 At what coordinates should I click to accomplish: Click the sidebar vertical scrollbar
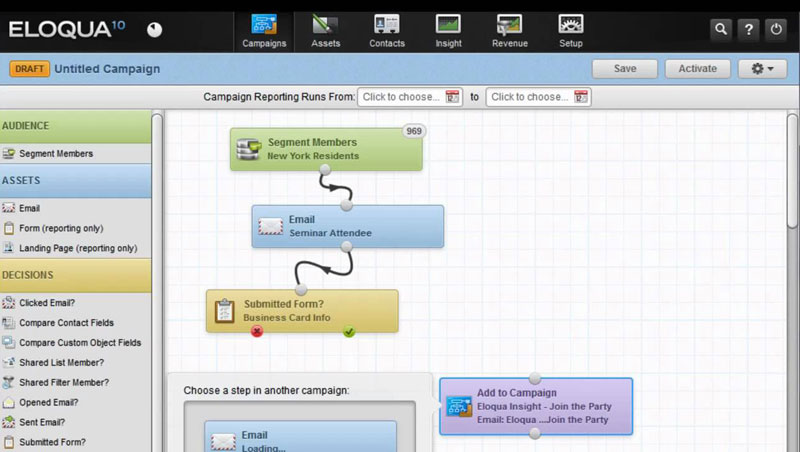click(157, 283)
